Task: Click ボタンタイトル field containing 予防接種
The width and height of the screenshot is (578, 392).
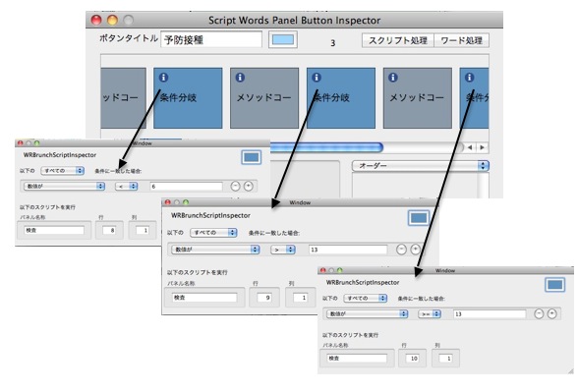Action: point(211,39)
